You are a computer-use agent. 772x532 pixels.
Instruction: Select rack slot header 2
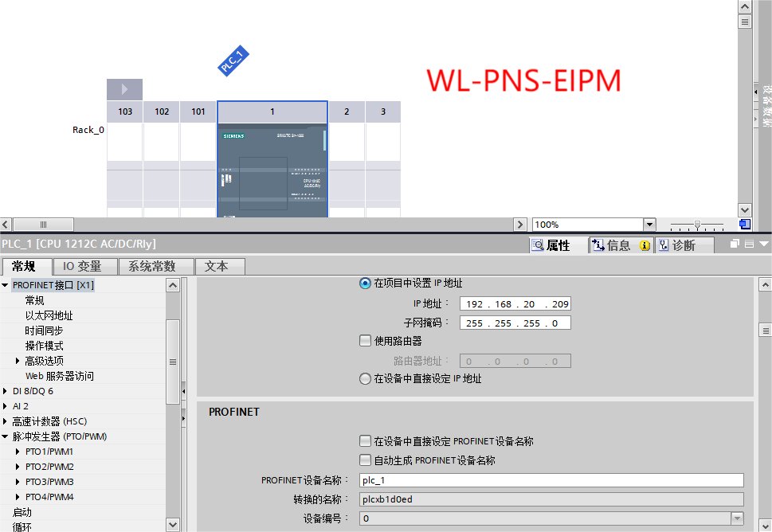(x=347, y=111)
